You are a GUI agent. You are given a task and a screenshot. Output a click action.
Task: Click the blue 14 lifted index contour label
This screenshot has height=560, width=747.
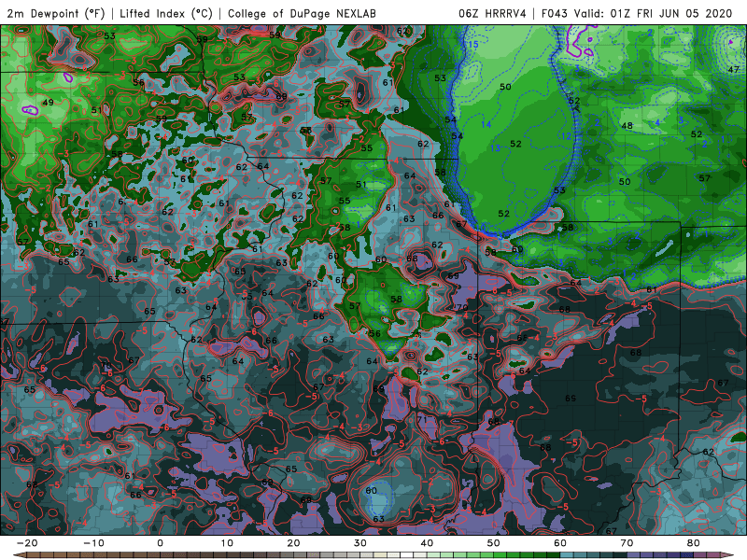point(486,125)
